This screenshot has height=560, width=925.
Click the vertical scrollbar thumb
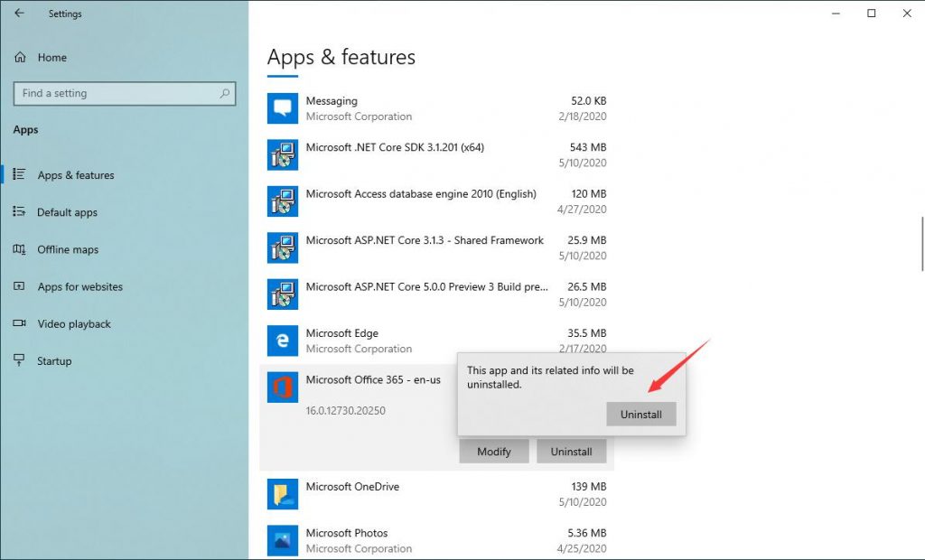pyautogui.click(x=922, y=243)
